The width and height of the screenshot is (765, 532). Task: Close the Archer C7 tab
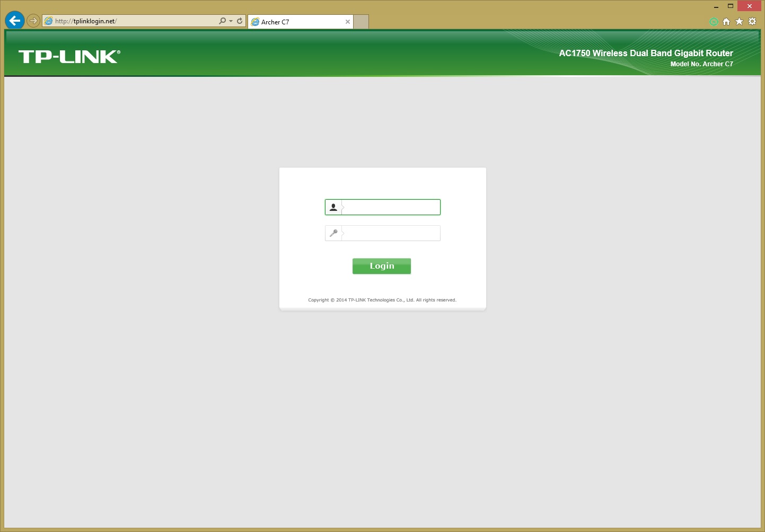[348, 22]
